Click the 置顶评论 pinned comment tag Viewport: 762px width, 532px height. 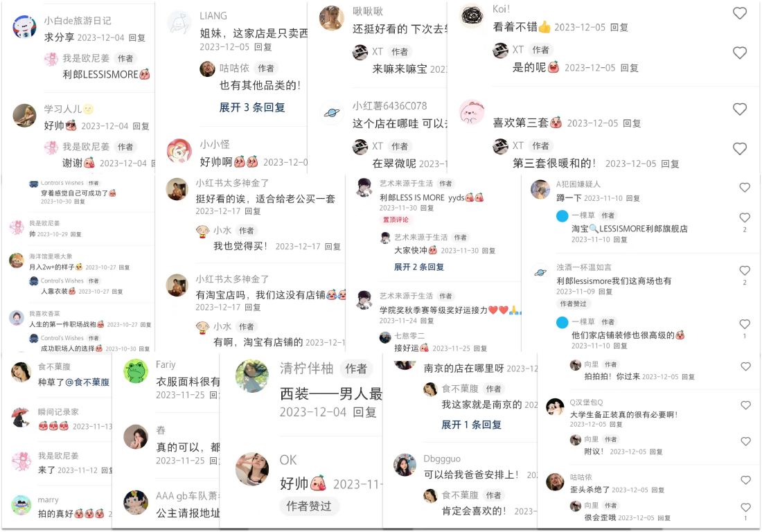(396, 220)
